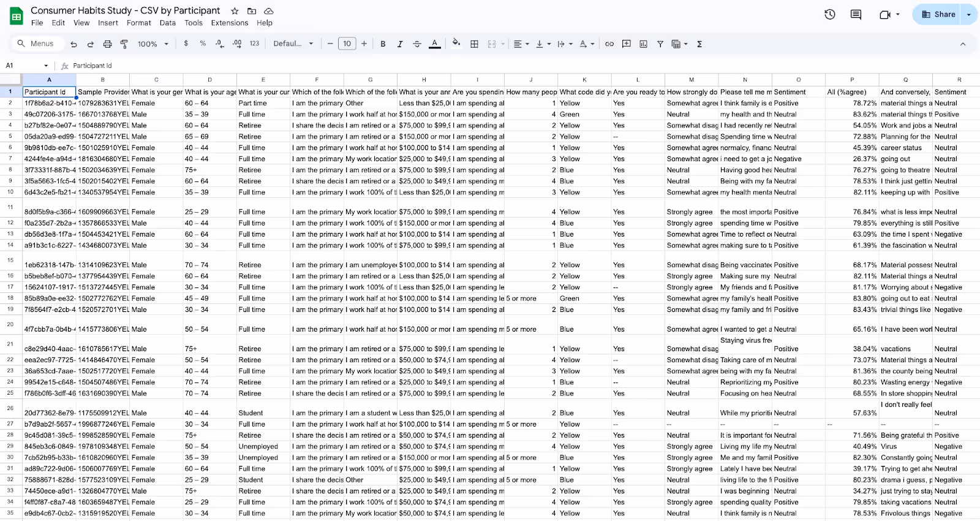980x521 pixels.
Task: Move the document with folder icon
Action: (252, 11)
